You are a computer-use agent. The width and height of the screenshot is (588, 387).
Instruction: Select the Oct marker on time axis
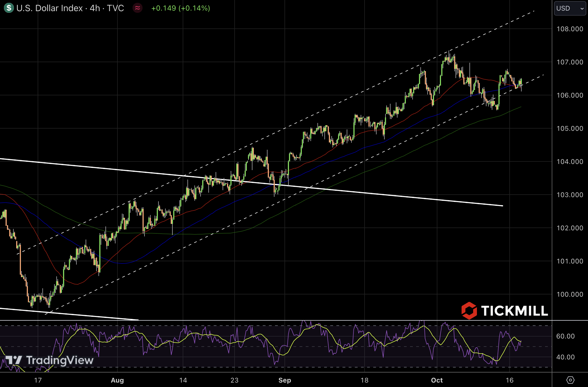437,380
